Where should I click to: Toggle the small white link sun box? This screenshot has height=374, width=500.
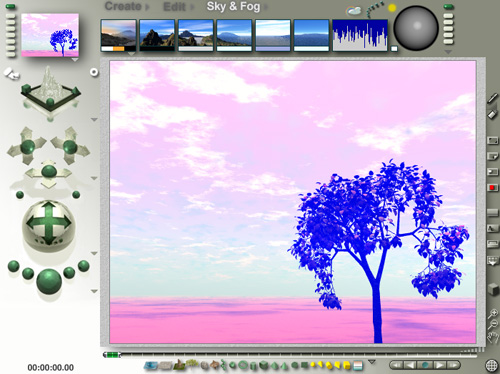tap(394, 49)
